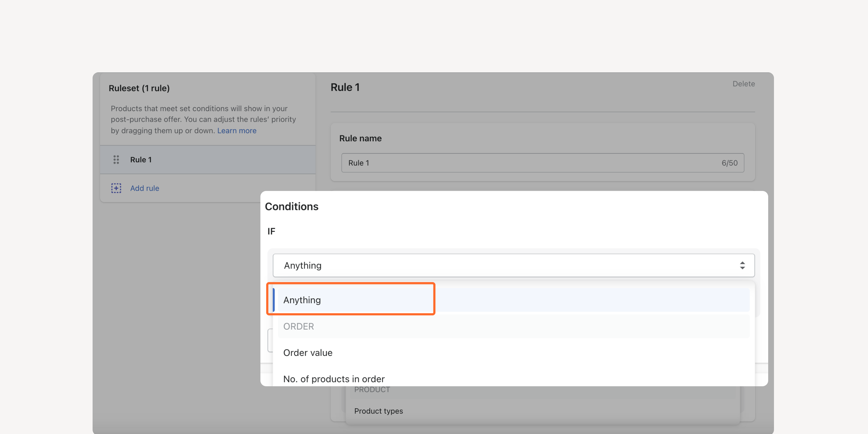
Task: Open the Learn more link
Action: click(237, 130)
